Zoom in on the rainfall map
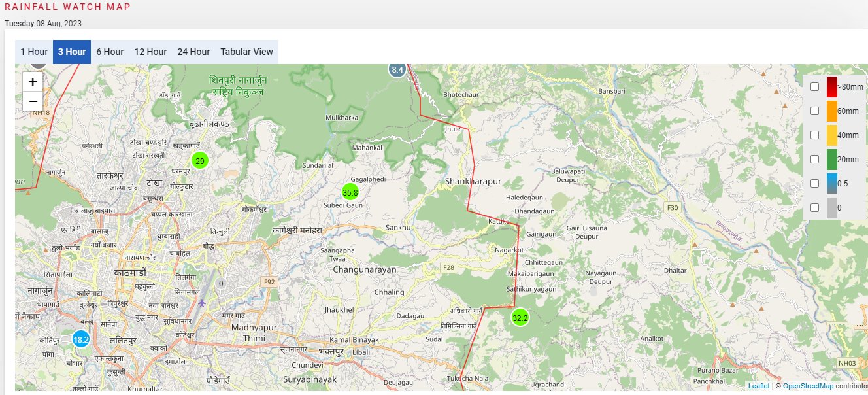 coord(33,82)
